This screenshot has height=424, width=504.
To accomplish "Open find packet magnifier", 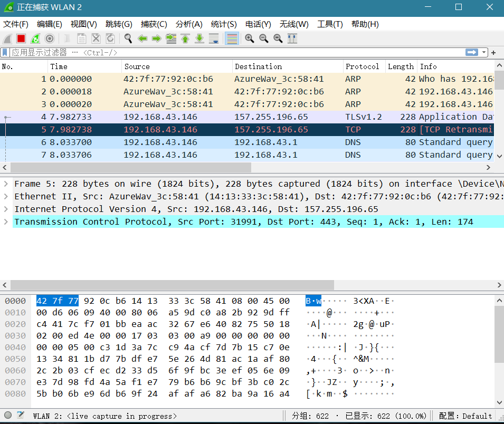I will 128,39.
